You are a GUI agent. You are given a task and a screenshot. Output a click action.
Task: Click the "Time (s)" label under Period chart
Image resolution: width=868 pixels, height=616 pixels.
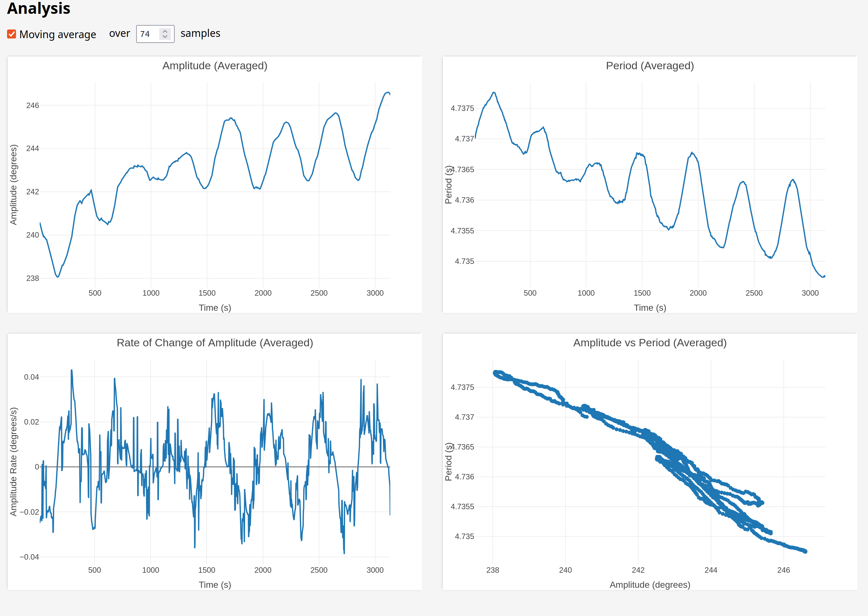coord(650,308)
